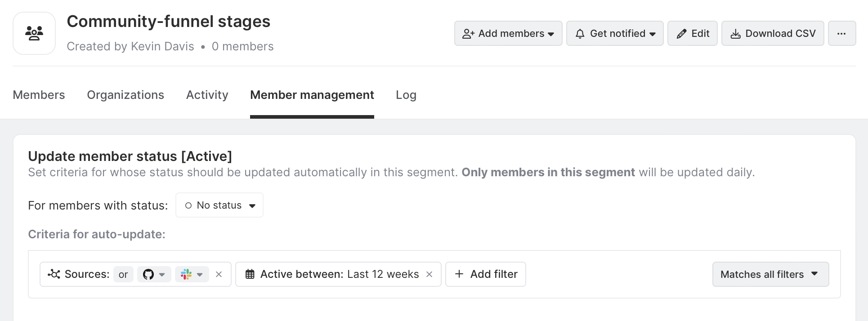Remove the Active between filter
Image resolution: width=868 pixels, height=321 pixels.
point(430,274)
